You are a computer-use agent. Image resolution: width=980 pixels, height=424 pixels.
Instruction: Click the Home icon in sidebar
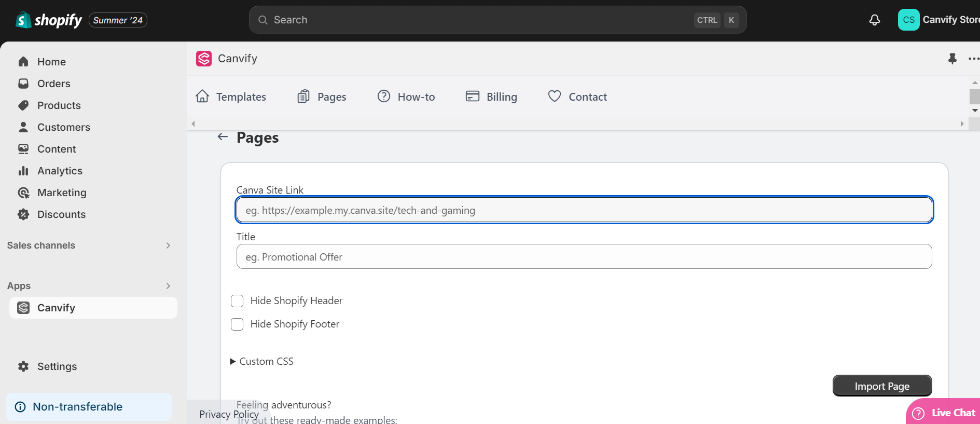coord(23,62)
